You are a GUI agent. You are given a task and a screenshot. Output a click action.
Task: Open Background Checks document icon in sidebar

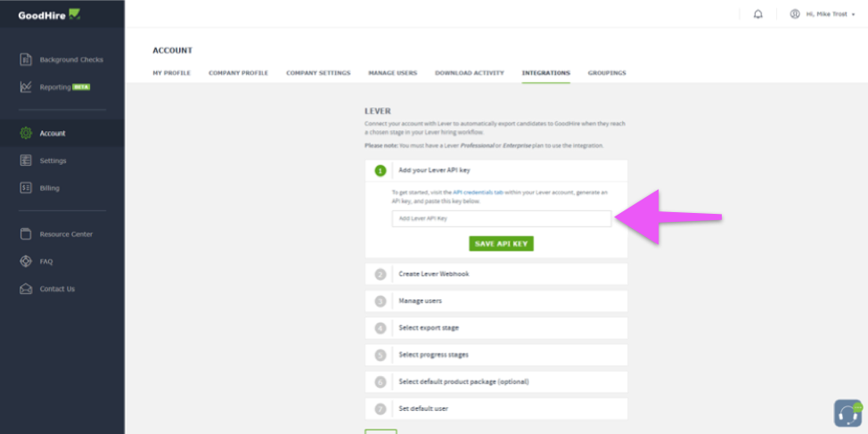click(26, 59)
